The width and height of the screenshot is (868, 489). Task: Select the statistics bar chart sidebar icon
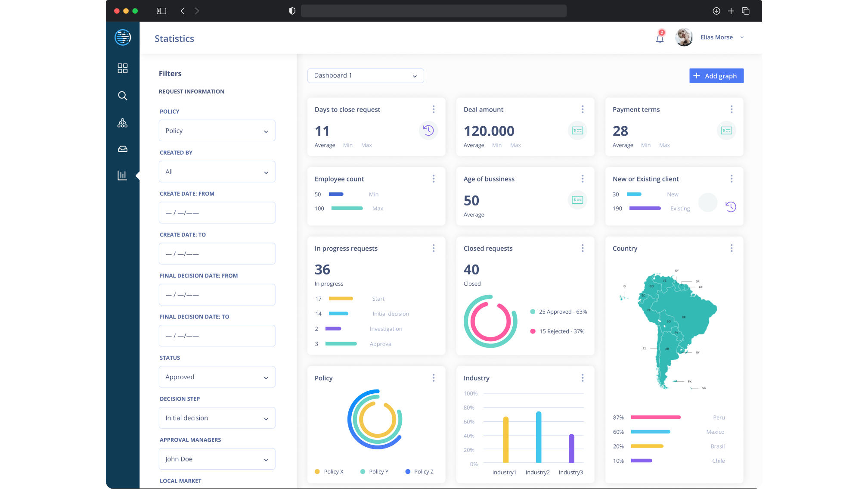tap(123, 175)
